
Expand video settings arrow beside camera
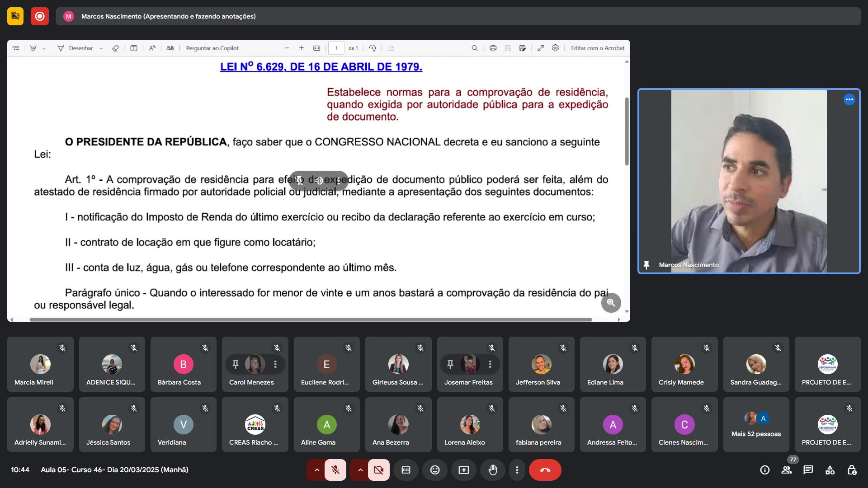coord(360,470)
